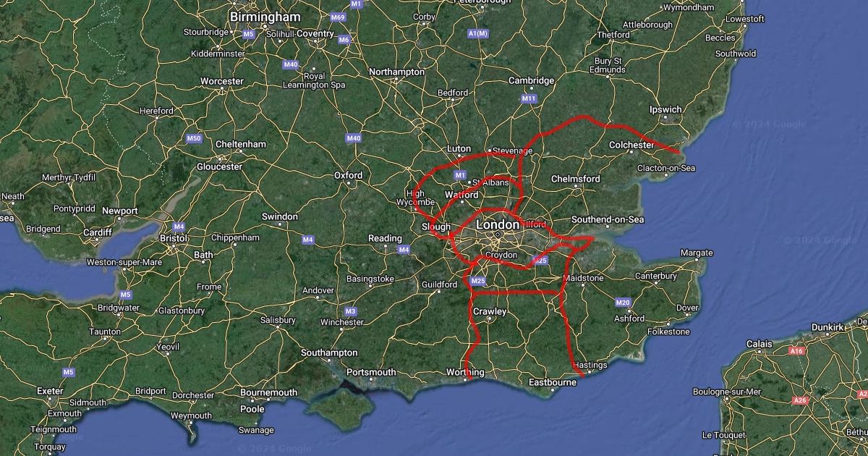The image size is (868, 456).
Task: Click the Crawley town label
Action: pyautogui.click(x=489, y=311)
